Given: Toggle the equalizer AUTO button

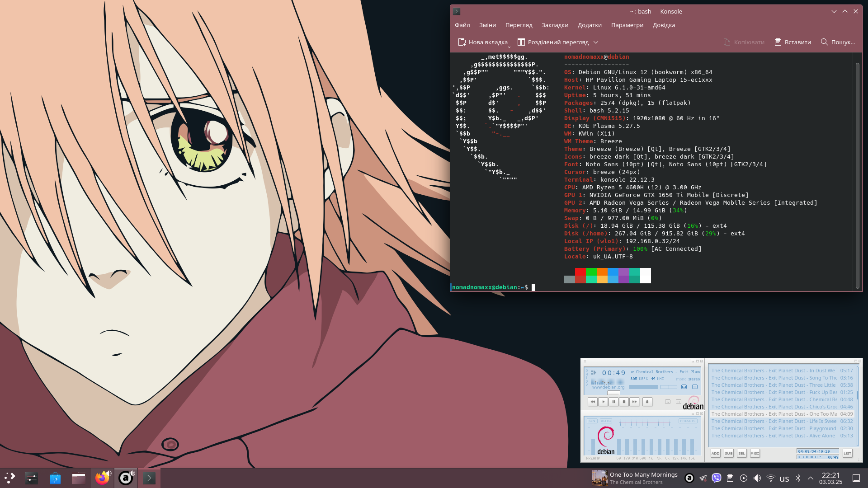Looking at the screenshot, I should click(x=606, y=421).
